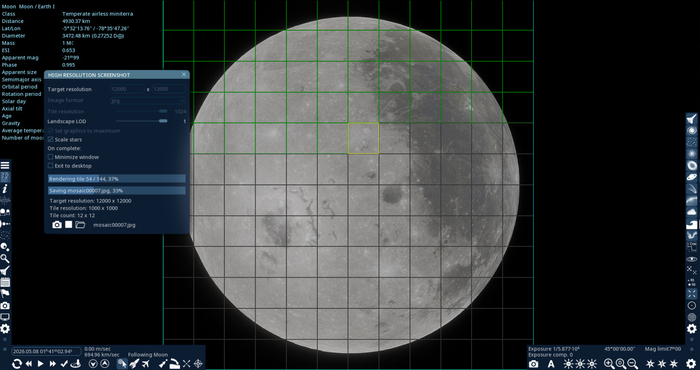The width and height of the screenshot is (700, 370).
Task: Click the gear icon at right toolbar bottom
Action: click(692, 329)
